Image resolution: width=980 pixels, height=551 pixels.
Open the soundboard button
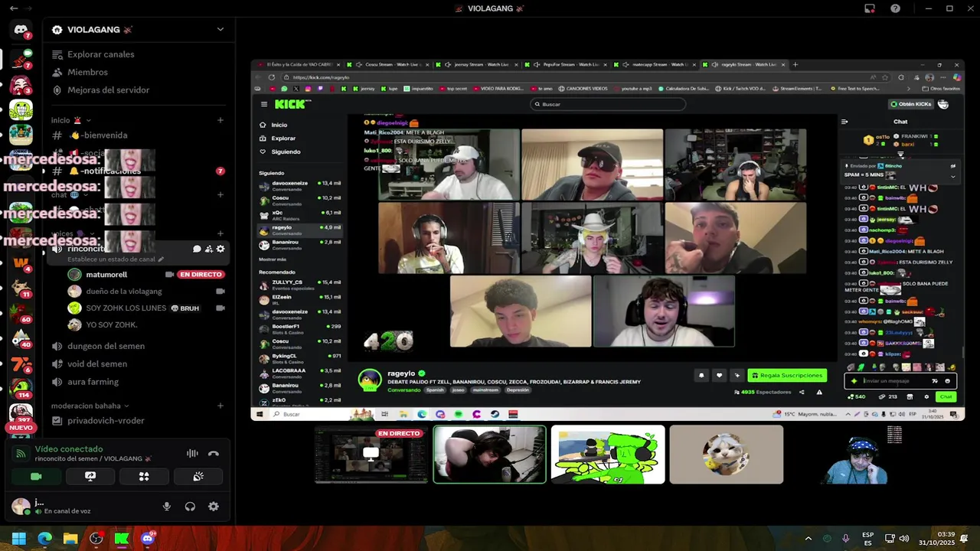click(x=198, y=476)
